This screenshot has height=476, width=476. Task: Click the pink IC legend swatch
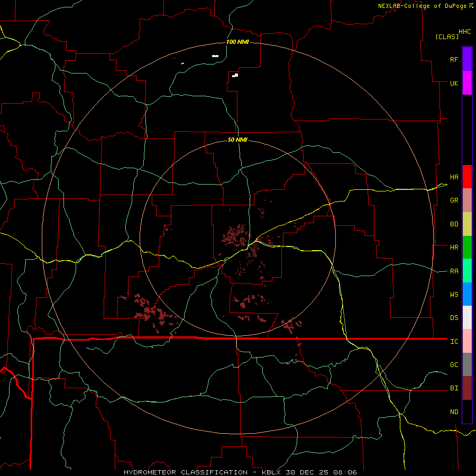[467, 341]
